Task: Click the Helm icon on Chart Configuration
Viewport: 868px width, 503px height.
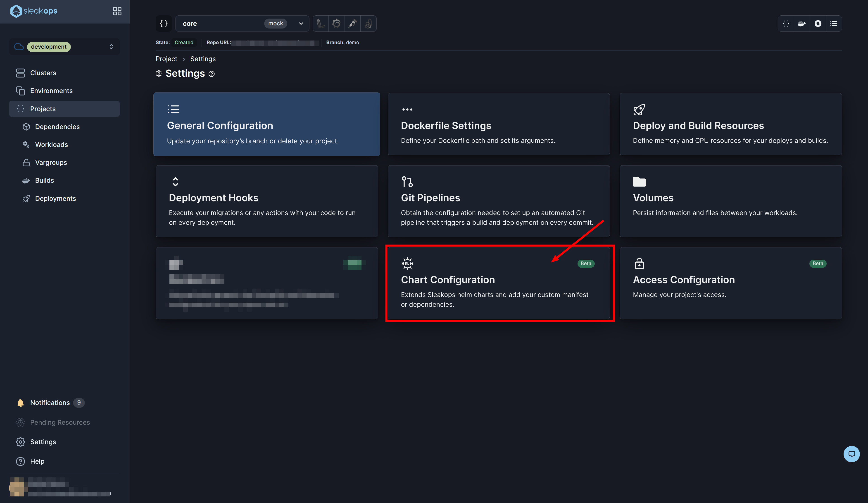Action: [407, 264]
